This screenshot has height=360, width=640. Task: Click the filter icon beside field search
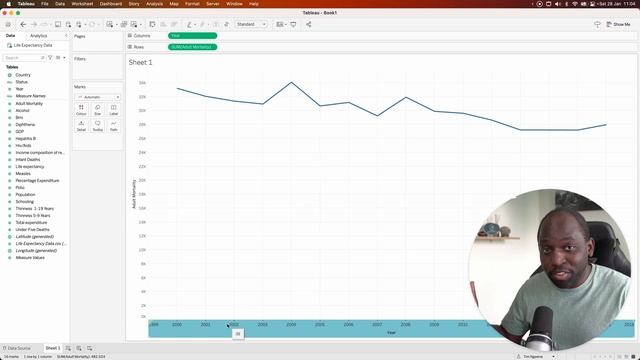(50, 58)
